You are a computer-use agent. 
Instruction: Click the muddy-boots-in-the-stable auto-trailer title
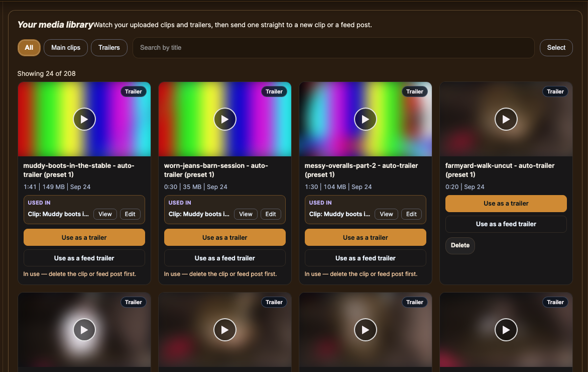79,170
